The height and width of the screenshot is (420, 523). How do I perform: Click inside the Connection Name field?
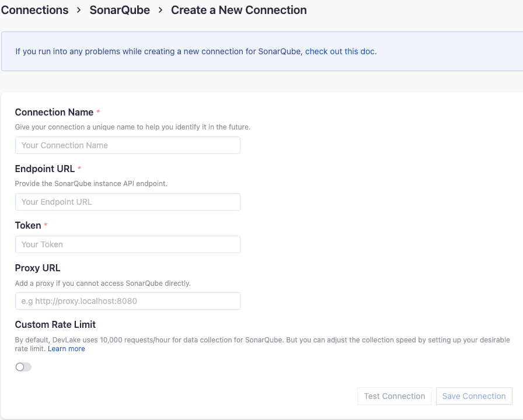point(127,145)
